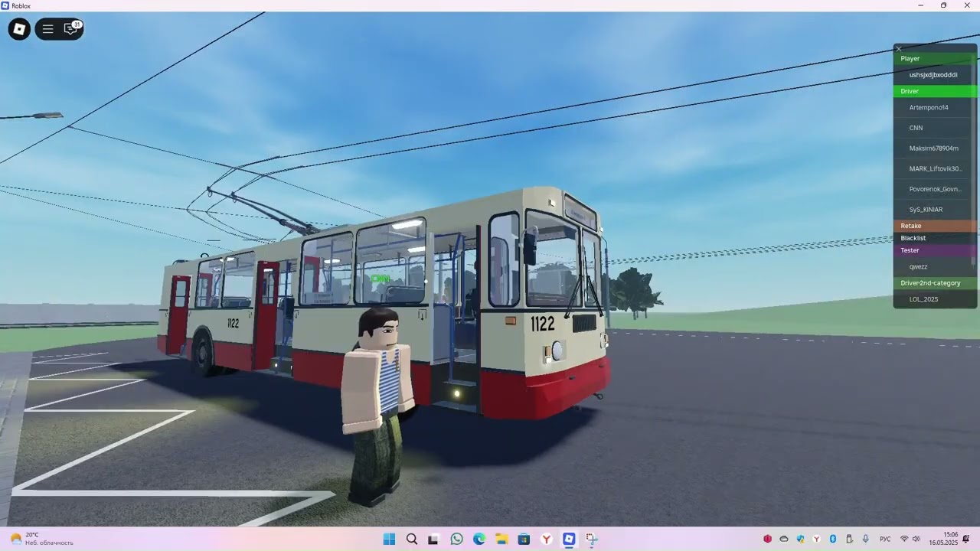Click the weather widget showing 20°C
This screenshot has height=551, width=980.
click(x=42, y=539)
